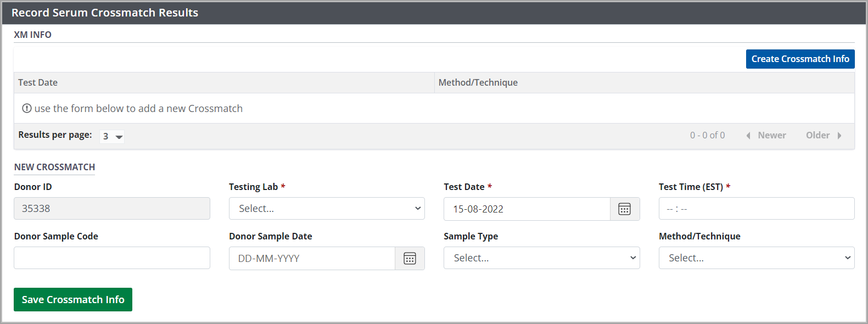Focus the Test Time (EST) field
The width and height of the screenshot is (868, 324).
pyautogui.click(x=756, y=209)
